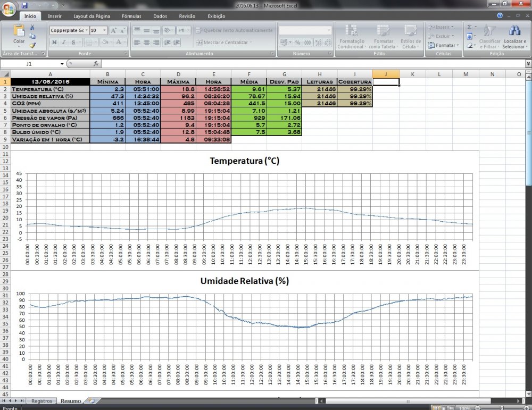Click the Save icon in quick access toolbar

[x=25, y=5]
